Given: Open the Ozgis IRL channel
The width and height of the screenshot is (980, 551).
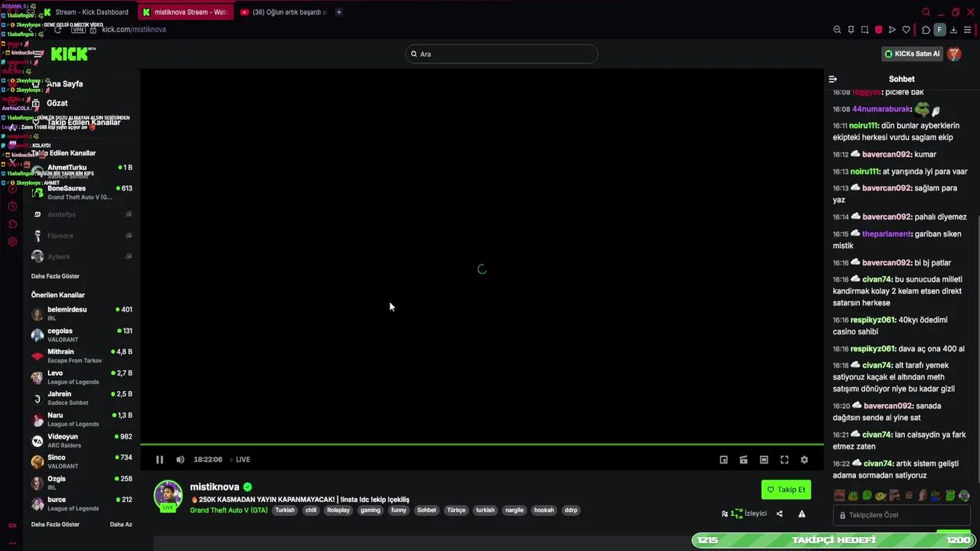Looking at the screenshot, I should coord(81,483).
